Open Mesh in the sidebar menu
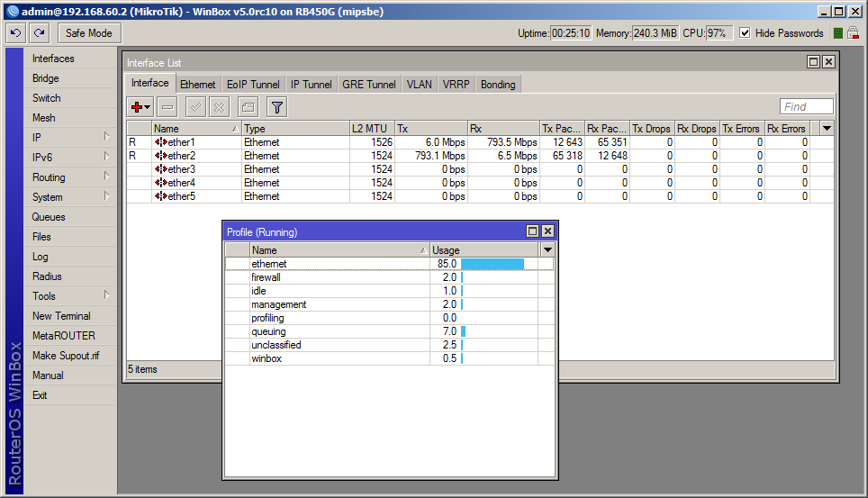The image size is (868, 498). coord(44,117)
